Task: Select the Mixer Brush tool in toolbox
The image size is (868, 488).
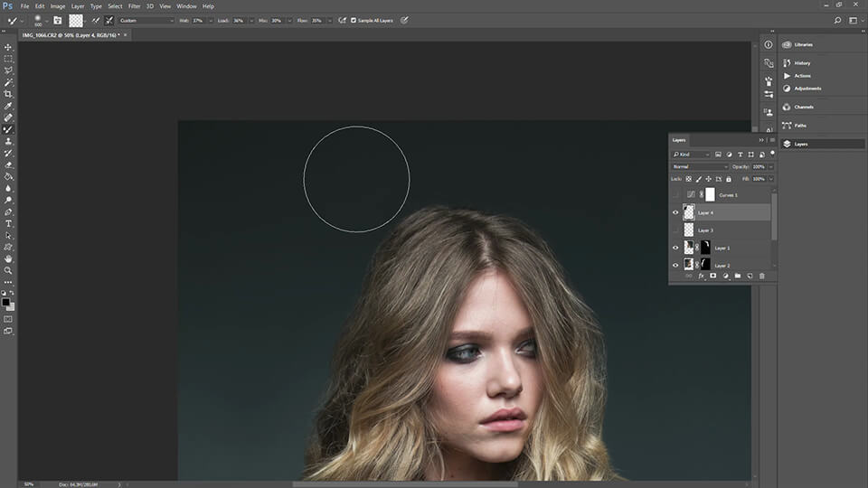Action: (x=8, y=129)
